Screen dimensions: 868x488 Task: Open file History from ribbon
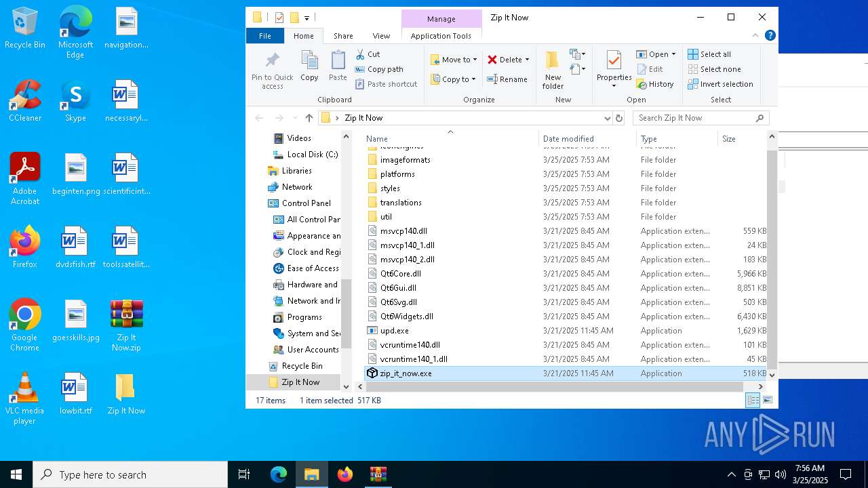(x=655, y=84)
